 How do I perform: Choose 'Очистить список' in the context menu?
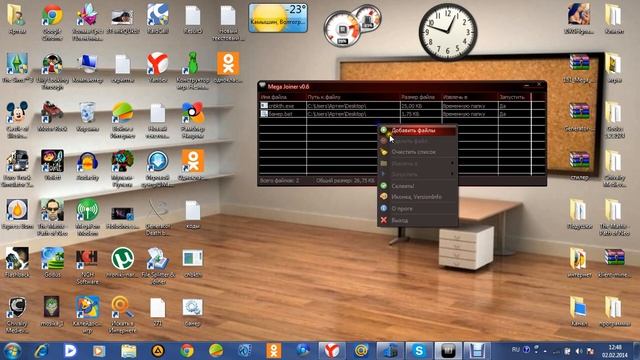[x=417, y=152]
